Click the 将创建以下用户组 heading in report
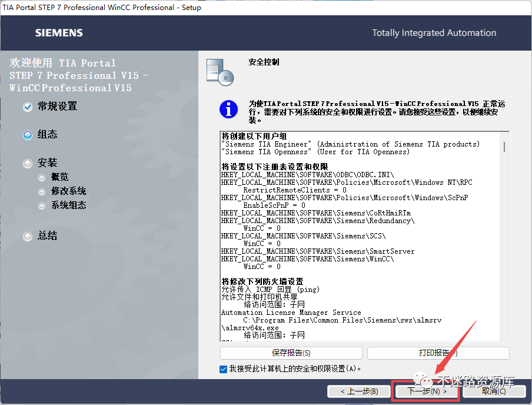Screen dimensions: 532x405 (254, 136)
